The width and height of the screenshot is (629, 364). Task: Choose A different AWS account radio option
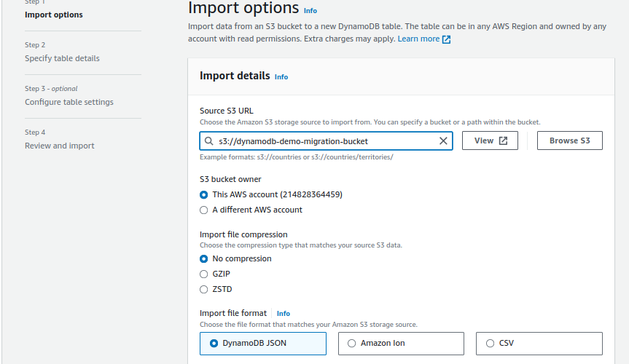coord(204,210)
